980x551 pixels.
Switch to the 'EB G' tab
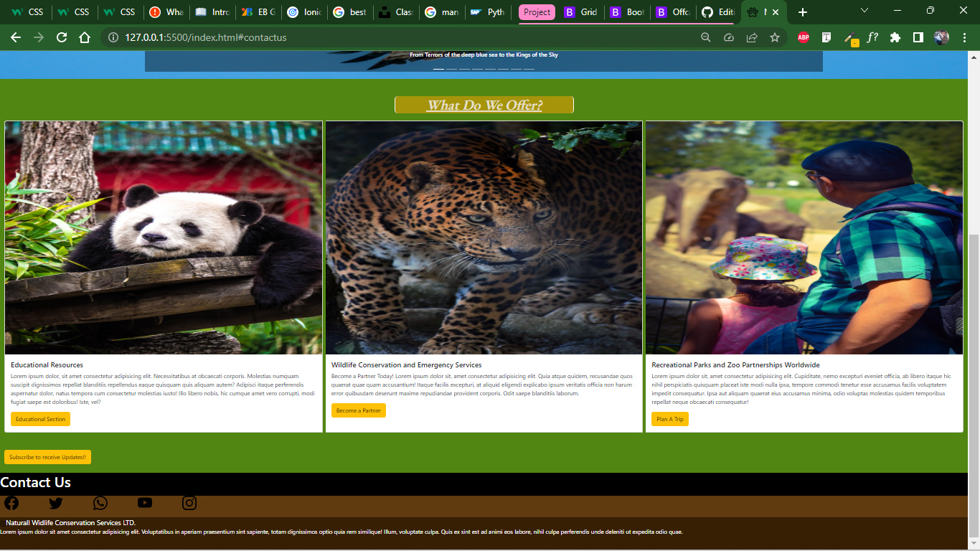point(258,12)
